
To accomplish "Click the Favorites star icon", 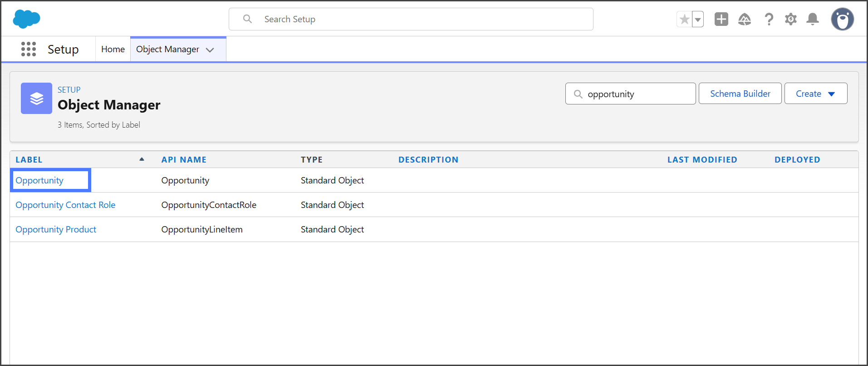I will tap(684, 20).
